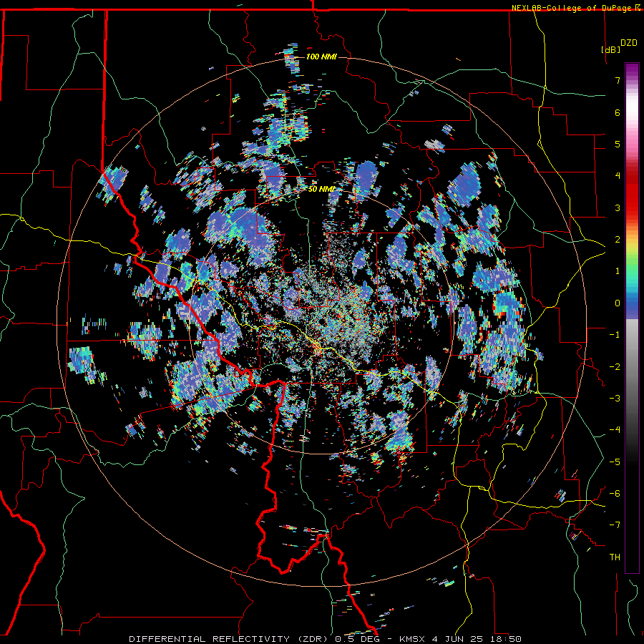This screenshot has height=644, width=644.
Task: Click the DIFFERENTIAL REFLECTIVITY caption text
Action: click(x=210, y=639)
